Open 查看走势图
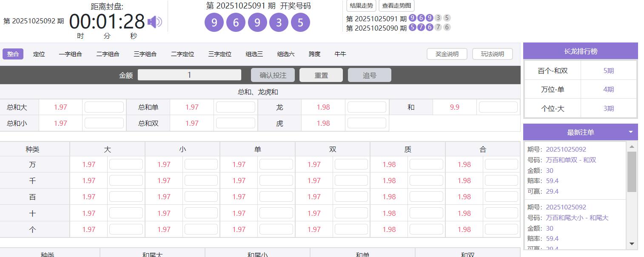This screenshot has height=257, width=644. (396, 6)
